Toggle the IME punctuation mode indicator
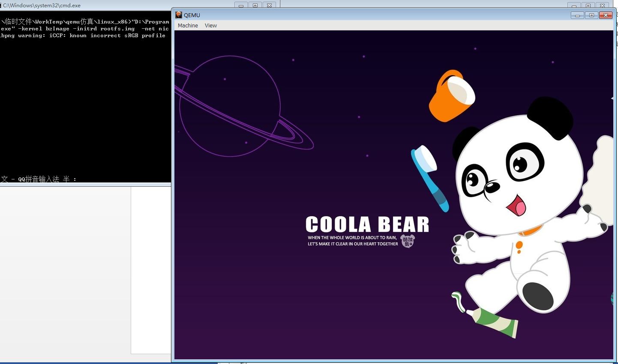 (x=75, y=179)
